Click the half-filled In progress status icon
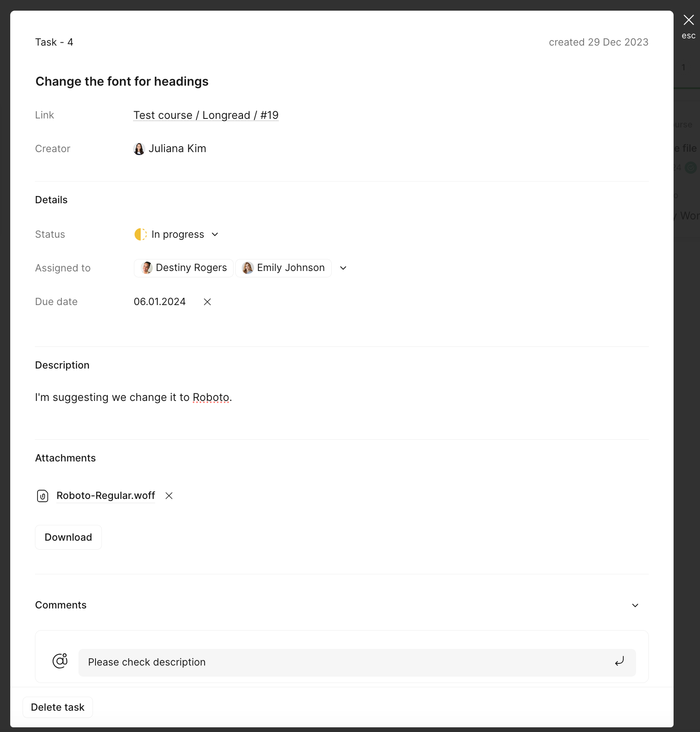The image size is (700, 732). click(141, 234)
